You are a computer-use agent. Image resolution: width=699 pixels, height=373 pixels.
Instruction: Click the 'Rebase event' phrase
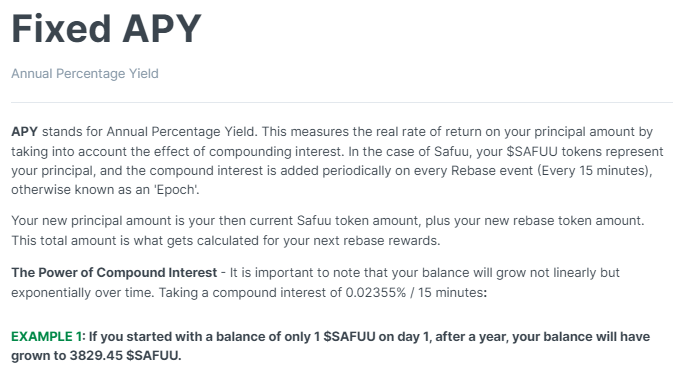tap(492, 171)
